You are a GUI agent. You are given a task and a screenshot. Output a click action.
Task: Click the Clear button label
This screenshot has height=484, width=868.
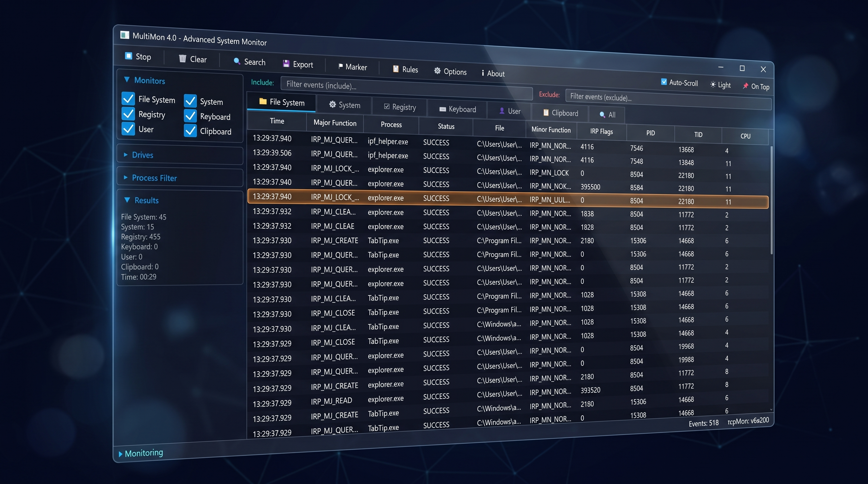(x=198, y=59)
